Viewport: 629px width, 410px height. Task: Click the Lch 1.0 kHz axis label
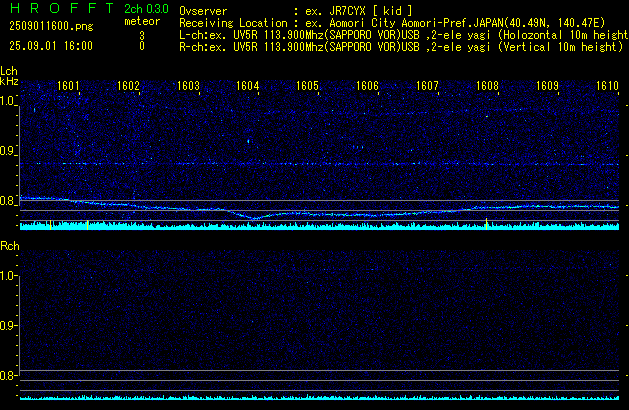pos(8,101)
